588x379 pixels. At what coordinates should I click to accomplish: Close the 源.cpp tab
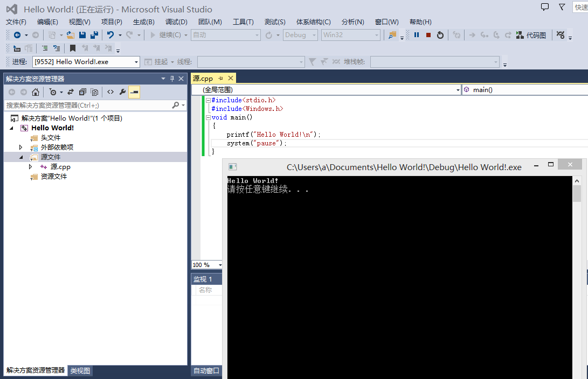click(231, 78)
